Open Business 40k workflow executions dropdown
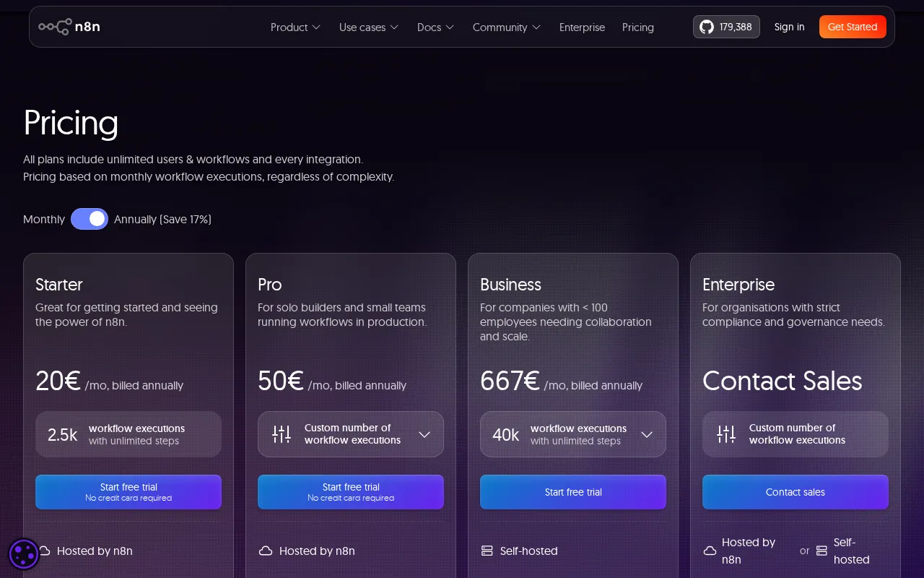The height and width of the screenshot is (578, 924). [573, 434]
